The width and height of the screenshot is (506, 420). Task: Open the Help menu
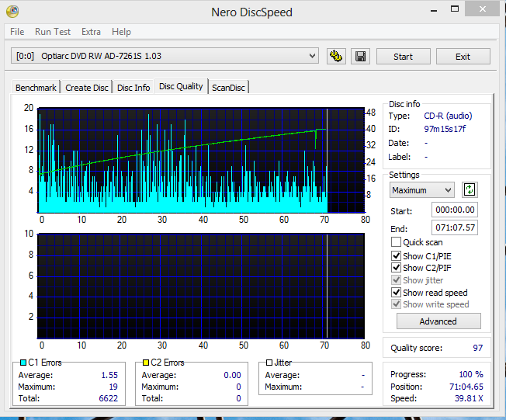click(121, 32)
